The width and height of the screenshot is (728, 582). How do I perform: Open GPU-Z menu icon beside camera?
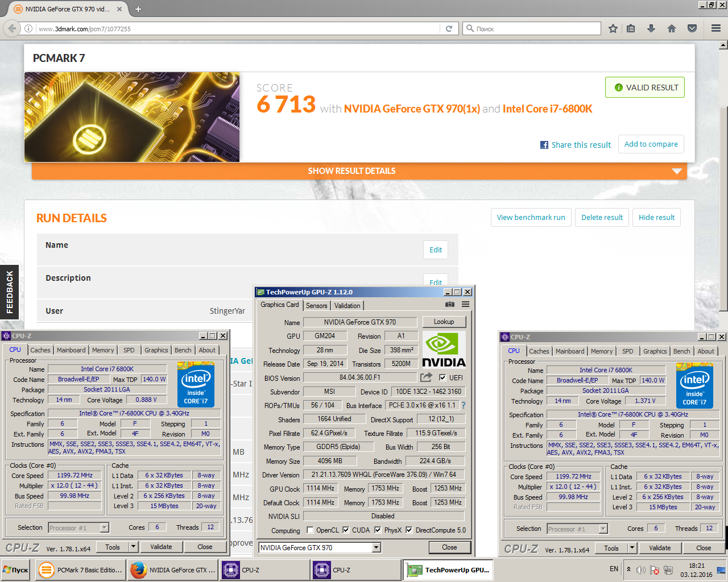coord(465,305)
